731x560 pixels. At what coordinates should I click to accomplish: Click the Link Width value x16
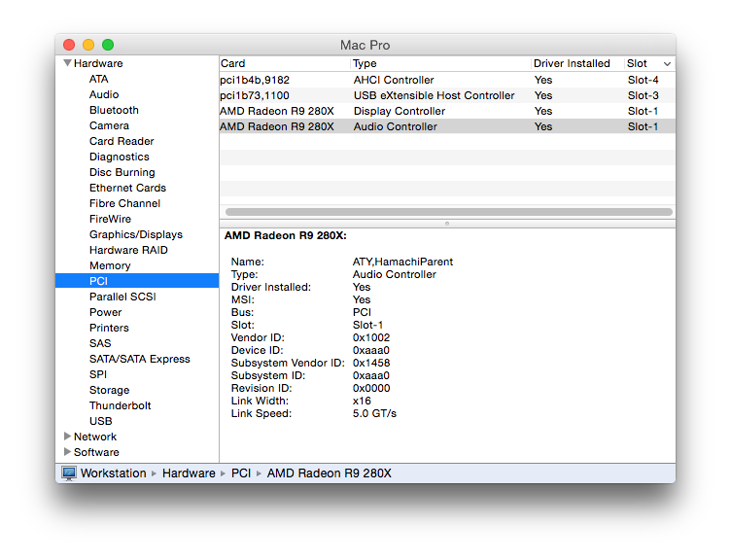point(362,401)
